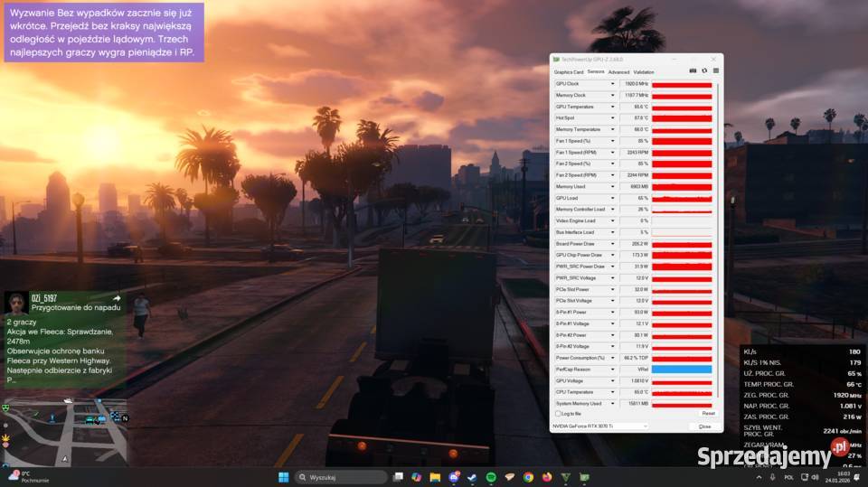Open Steam from the taskbar
The height and width of the screenshot is (487, 868).
point(472,477)
